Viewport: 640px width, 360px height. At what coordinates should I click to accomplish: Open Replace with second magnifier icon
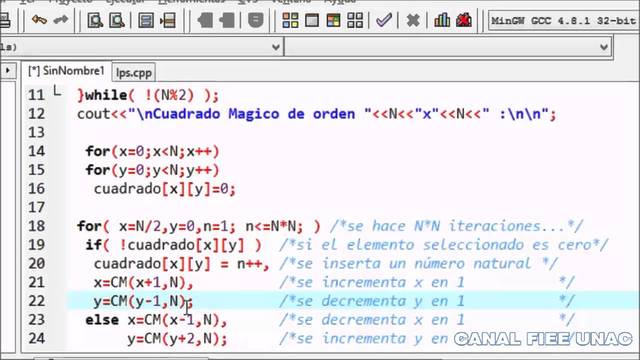[117, 20]
